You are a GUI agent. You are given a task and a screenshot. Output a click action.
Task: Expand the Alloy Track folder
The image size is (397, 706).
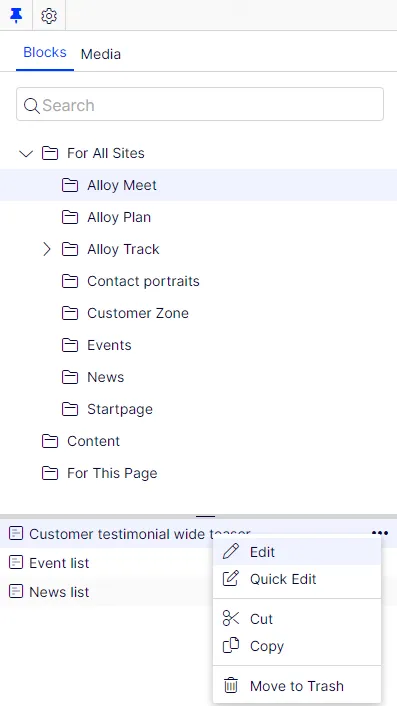click(x=47, y=249)
